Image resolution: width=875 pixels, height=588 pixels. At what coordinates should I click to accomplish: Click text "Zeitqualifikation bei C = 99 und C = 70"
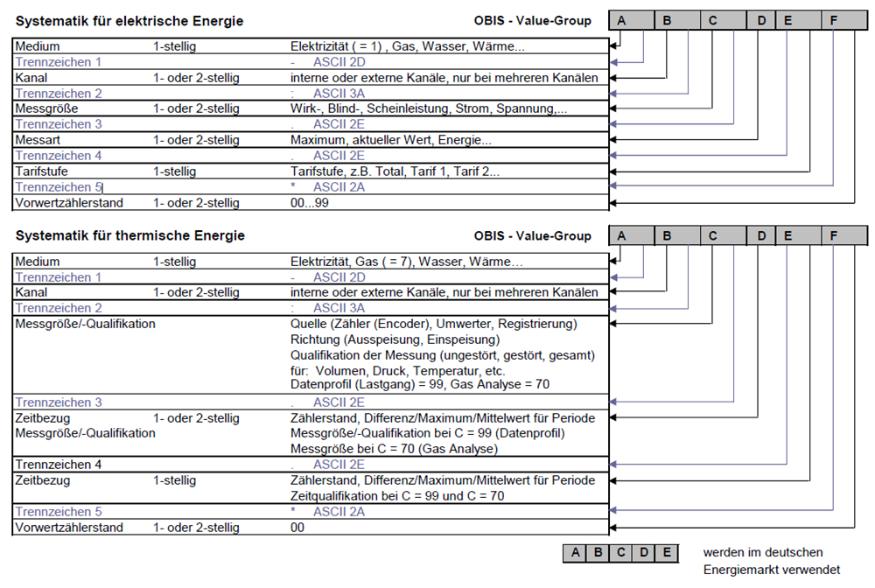397,495
